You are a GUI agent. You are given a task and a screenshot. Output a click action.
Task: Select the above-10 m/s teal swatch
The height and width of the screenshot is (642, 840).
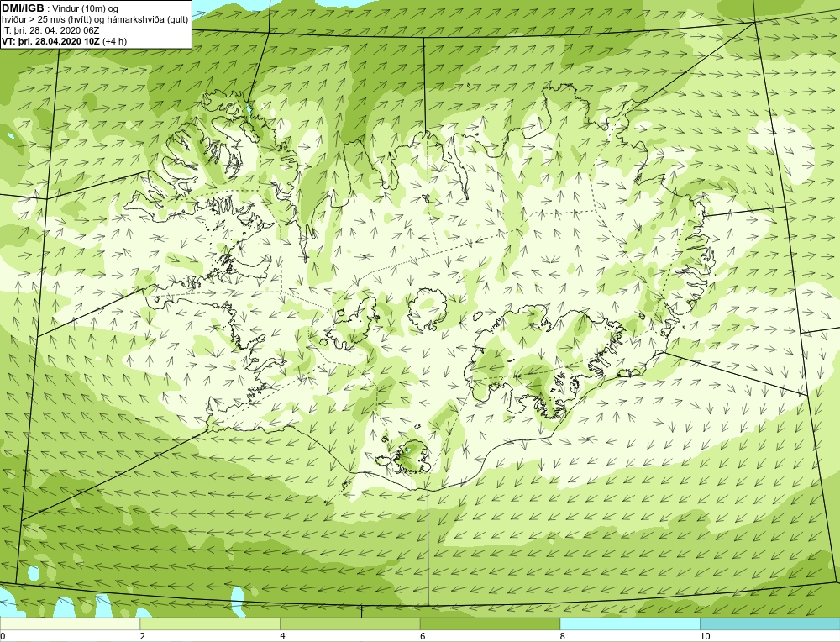pos(769,624)
